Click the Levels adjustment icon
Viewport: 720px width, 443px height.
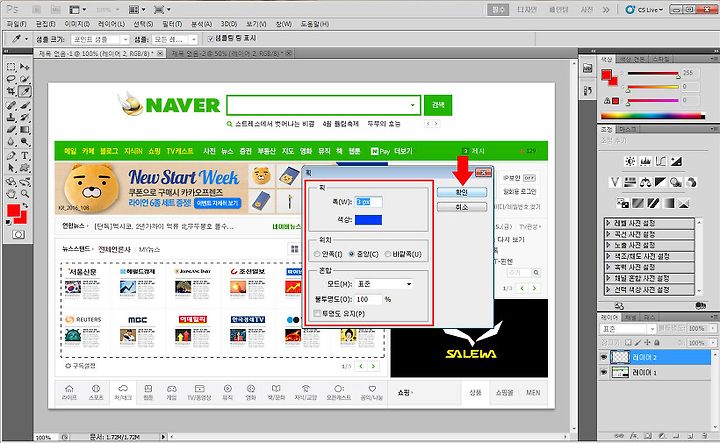tap(646, 161)
